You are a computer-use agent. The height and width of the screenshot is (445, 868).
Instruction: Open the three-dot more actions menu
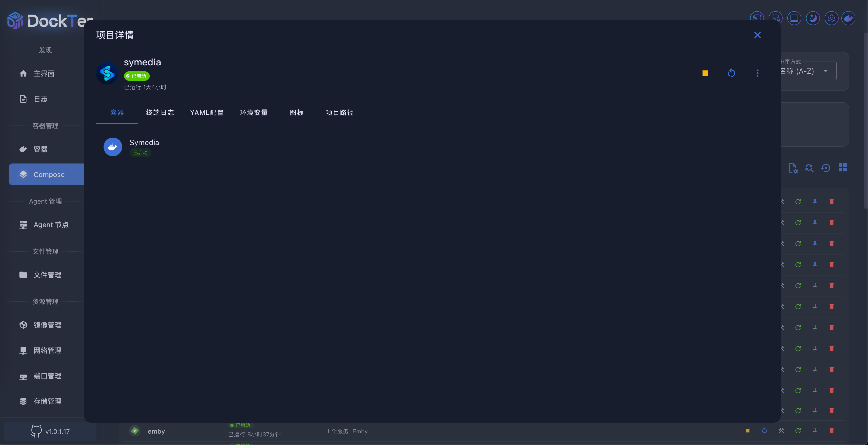click(757, 73)
